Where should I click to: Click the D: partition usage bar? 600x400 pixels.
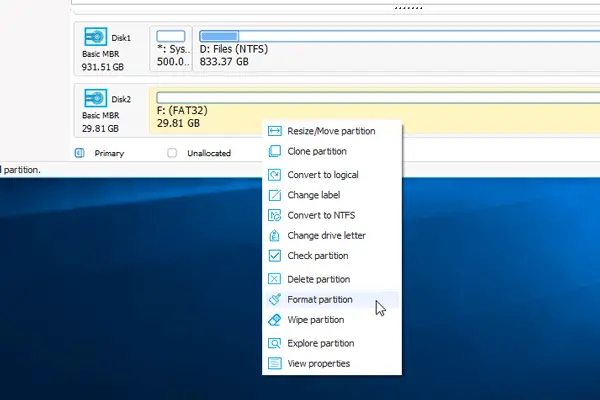pos(399,36)
